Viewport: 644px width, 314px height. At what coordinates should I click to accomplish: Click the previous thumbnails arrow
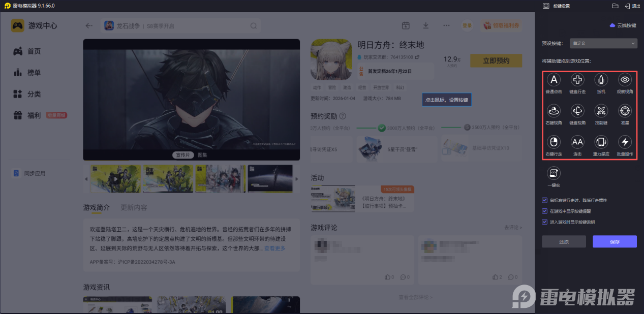tap(86, 179)
